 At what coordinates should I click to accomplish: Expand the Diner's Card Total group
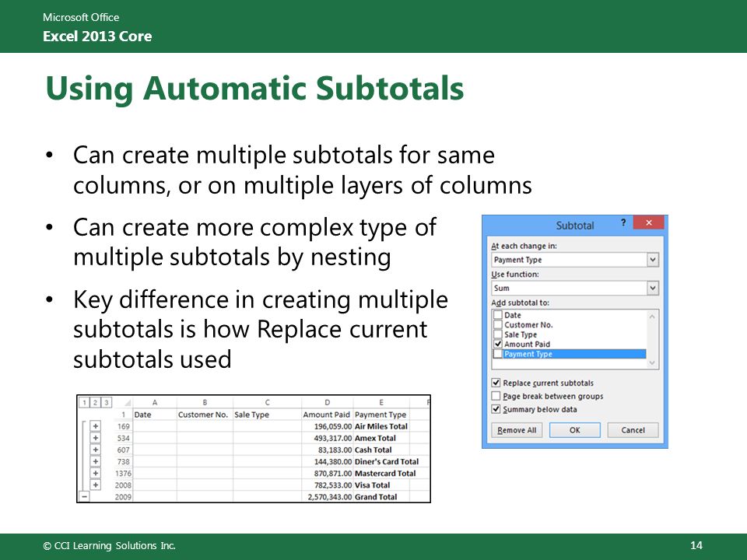click(95, 461)
